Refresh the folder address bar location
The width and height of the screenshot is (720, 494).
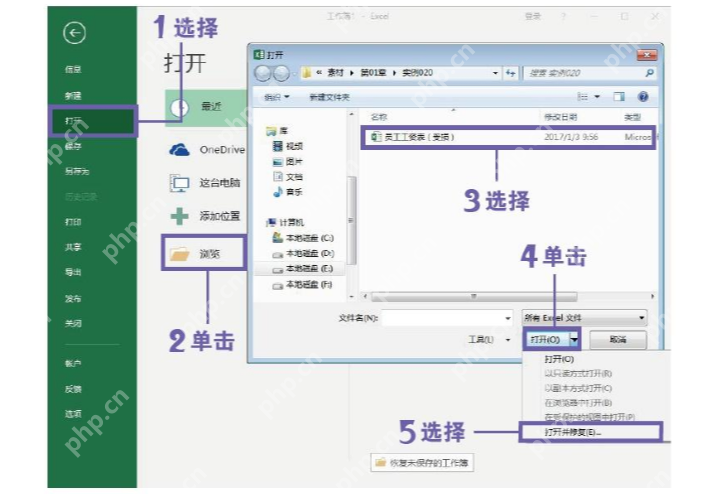pos(510,73)
